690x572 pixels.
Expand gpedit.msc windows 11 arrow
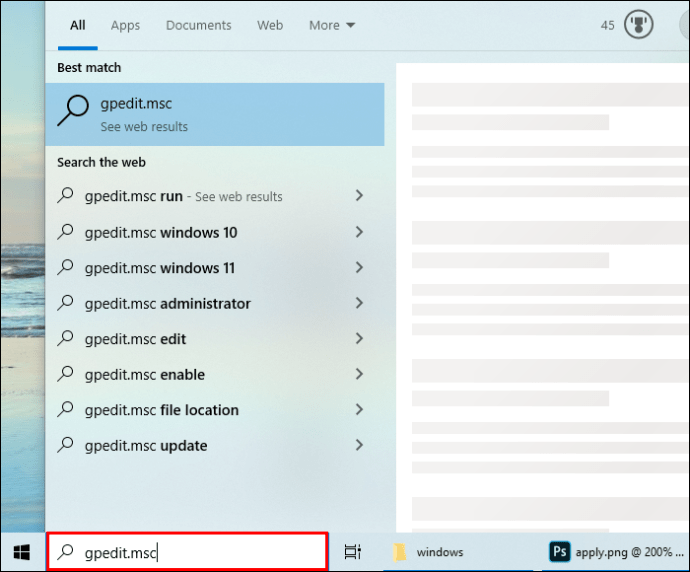click(360, 267)
